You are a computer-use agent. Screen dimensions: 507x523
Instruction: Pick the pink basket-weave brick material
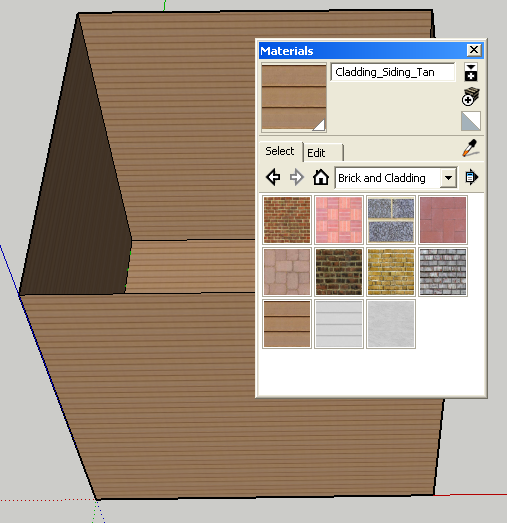point(339,220)
